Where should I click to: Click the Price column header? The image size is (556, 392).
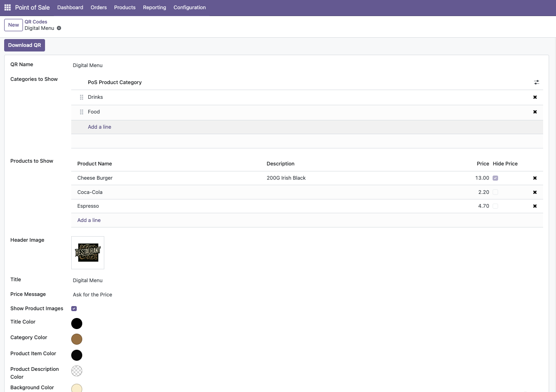pyautogui.click(x=483, y=164)
